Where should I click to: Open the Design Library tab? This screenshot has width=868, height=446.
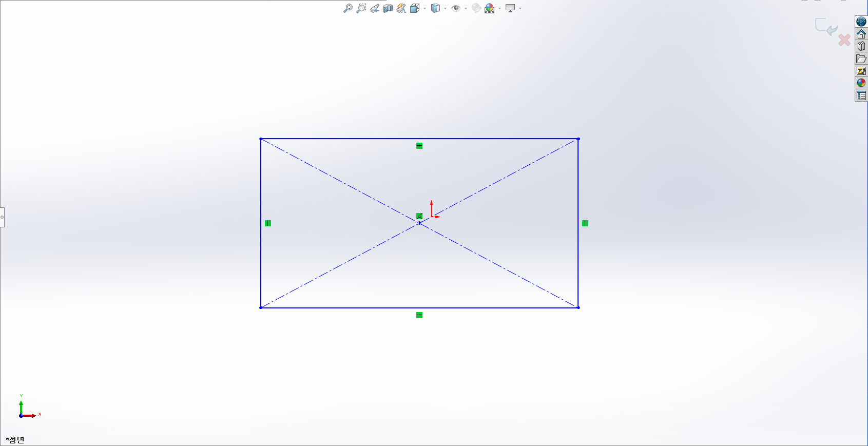coord(861,46)
